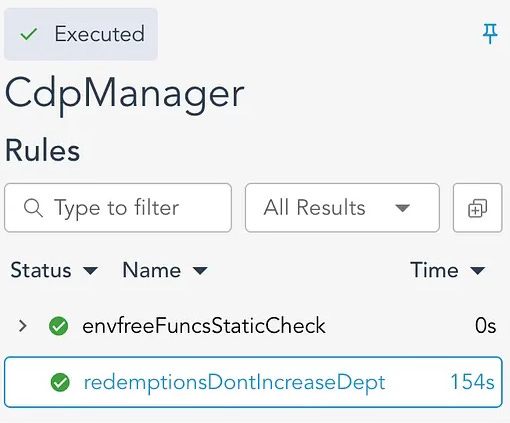Click green status icon of redemptionsDontIncreaseDept

[60, 382]
